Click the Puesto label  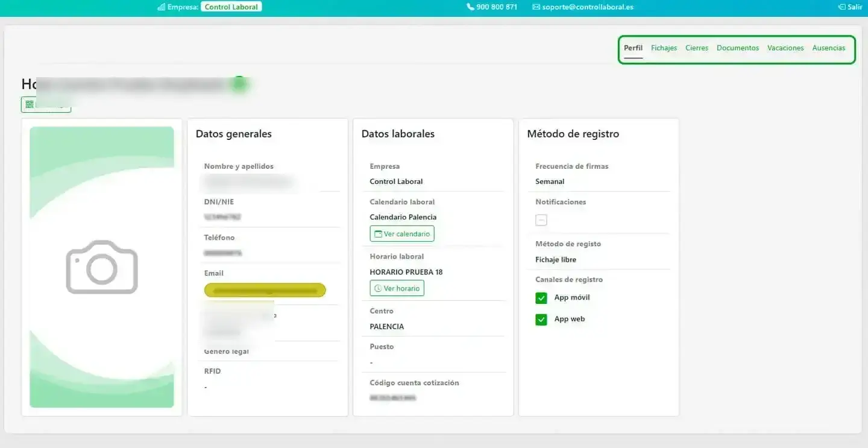(382, 347)
